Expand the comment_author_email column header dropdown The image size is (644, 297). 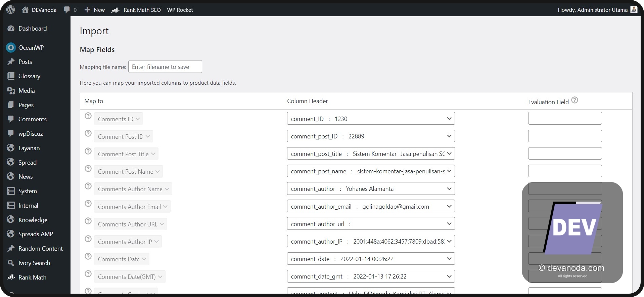click(x=371, y=206)
